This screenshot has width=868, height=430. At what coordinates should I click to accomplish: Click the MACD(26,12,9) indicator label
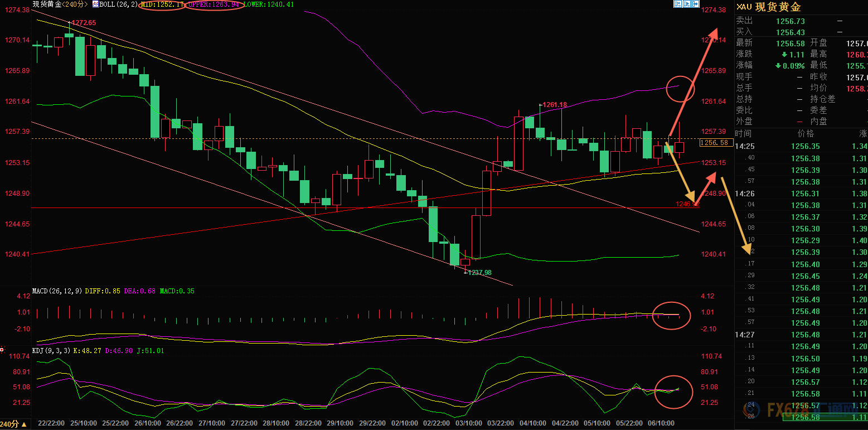(x=57, y=291)
